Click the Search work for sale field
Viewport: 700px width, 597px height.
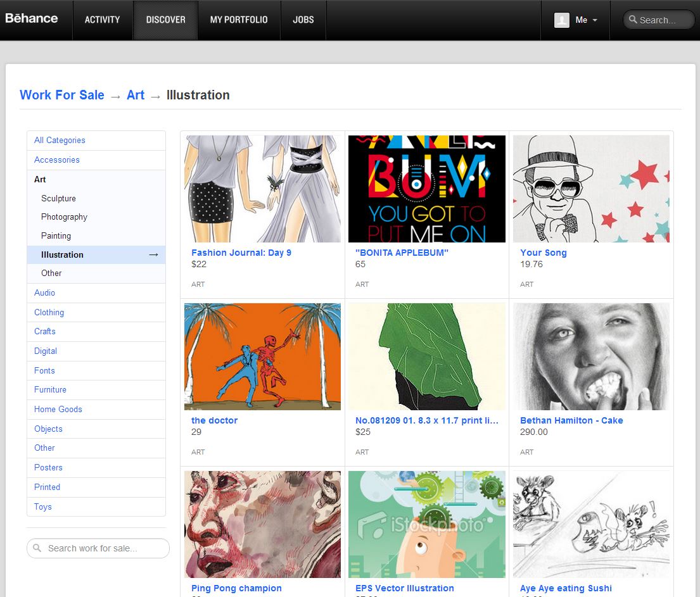pos(98,548)
